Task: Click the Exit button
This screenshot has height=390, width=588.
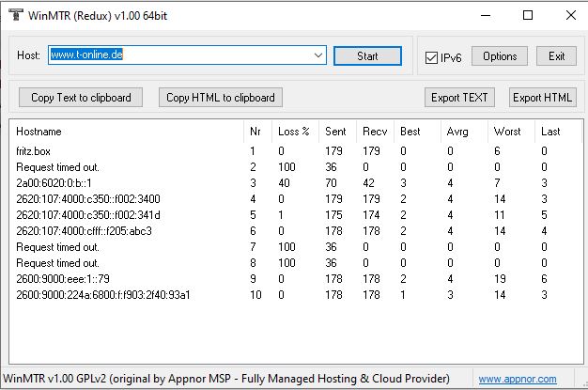Action: (x=556, y=56)
